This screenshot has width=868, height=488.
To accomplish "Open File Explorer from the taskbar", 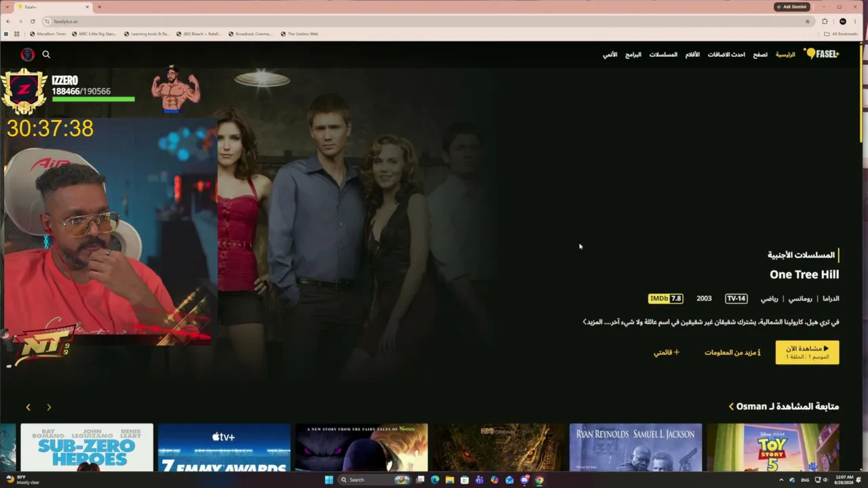I will click(450, 480).
